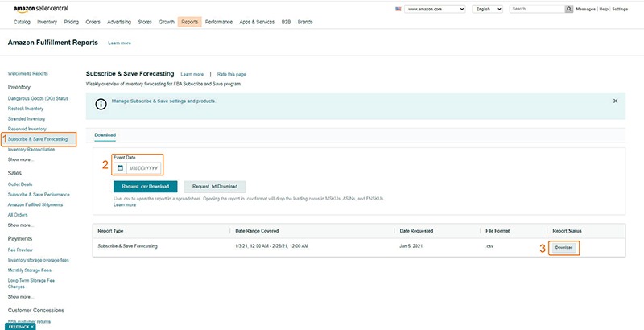Click the .csv file format cell
Image resolution: width=644 pixels, height=330 pixels.
coord(489,247)
